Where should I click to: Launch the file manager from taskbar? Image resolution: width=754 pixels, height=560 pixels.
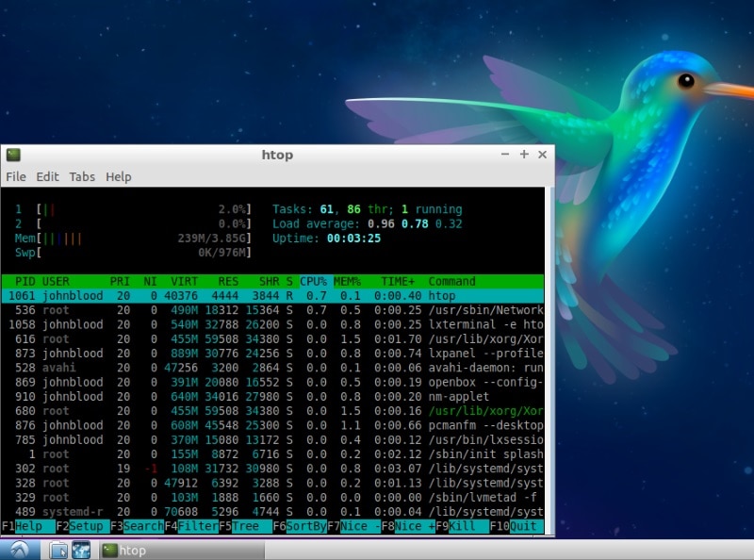[x=58, y=550]
